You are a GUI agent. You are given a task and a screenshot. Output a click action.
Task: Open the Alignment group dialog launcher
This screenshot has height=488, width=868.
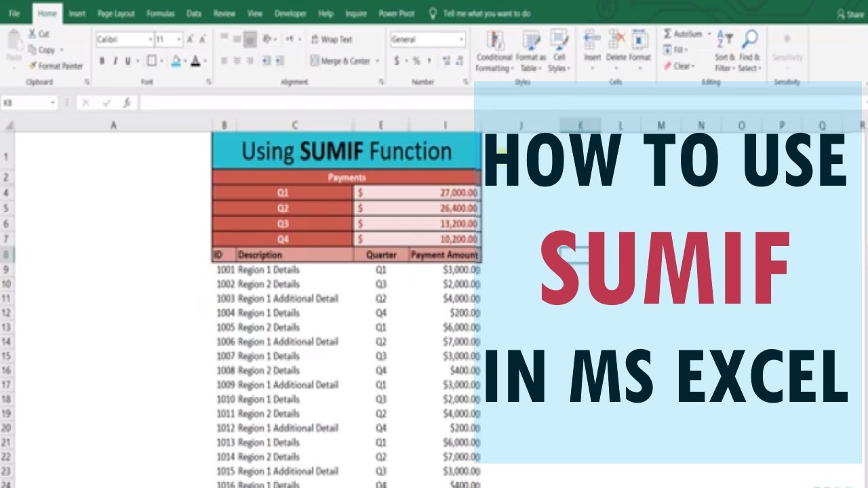381,82
